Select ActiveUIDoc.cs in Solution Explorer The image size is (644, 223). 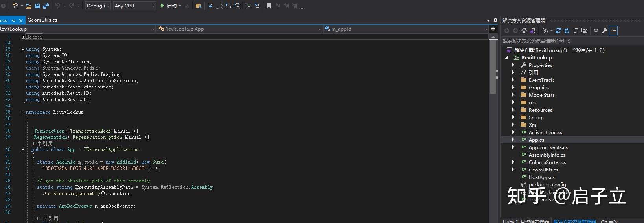pyautogui.click(x=545, y=132)
